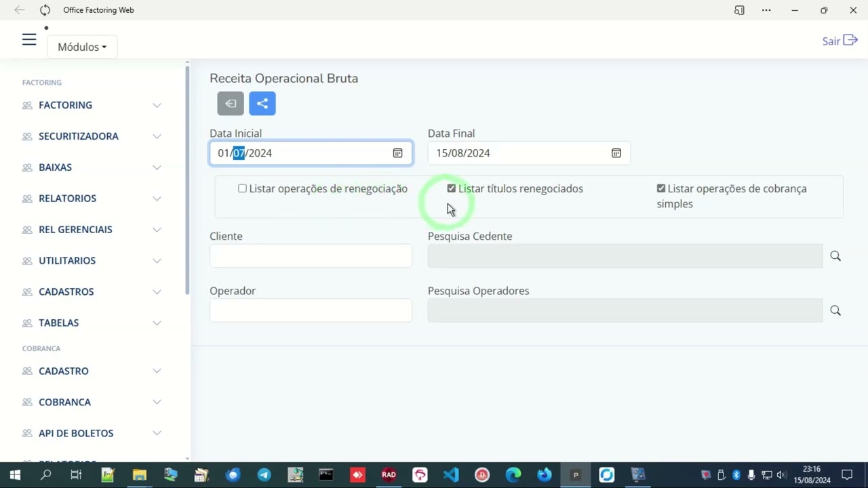Open the Windows Start menu
The image size is (868, 488).
[15, 475]
